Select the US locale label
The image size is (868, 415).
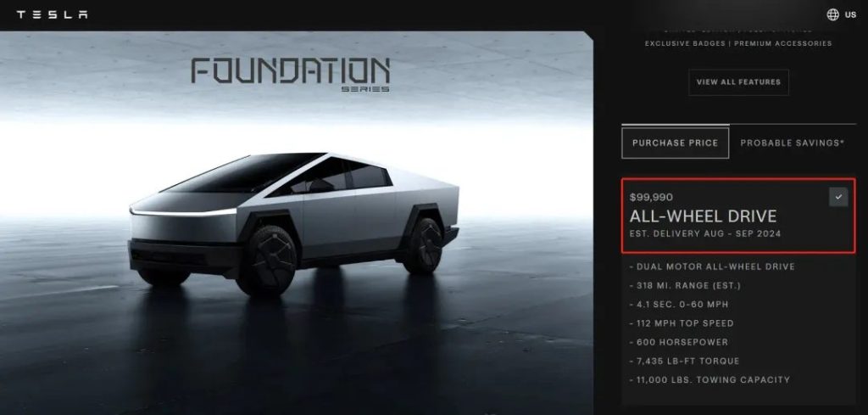pyautogui.click(x=850, y=15)
